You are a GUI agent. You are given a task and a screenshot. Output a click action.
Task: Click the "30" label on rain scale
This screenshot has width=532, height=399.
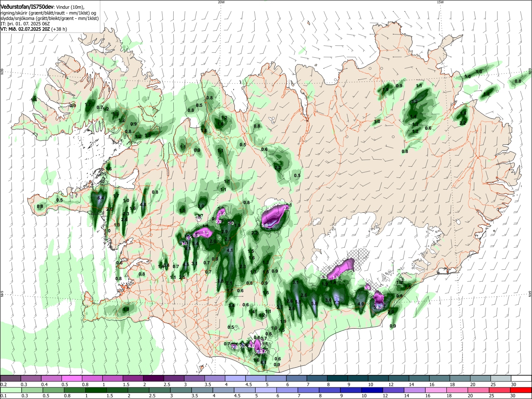(513, 396)
